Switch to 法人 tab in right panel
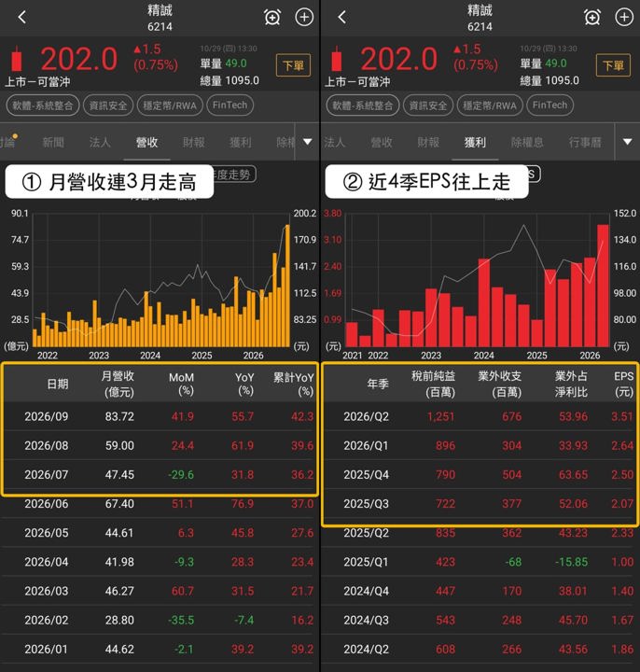This screenshot has width=640, height=672. [335, 142]
